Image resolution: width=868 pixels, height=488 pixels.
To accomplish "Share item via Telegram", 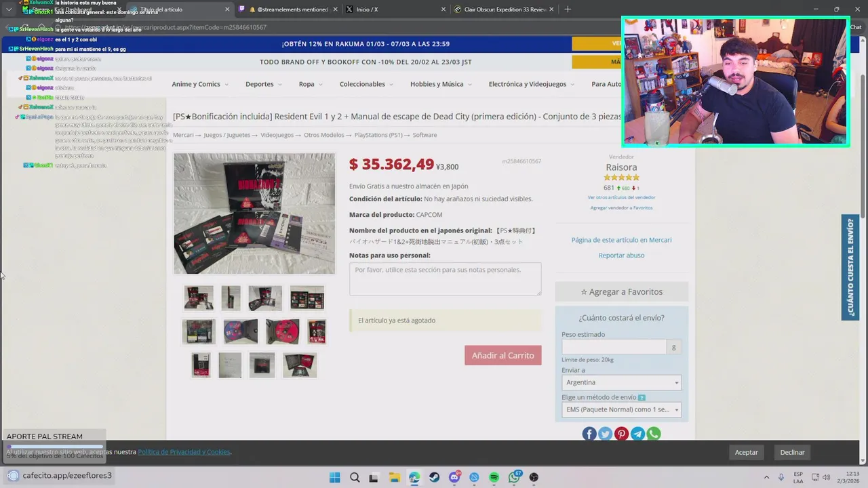I will [x=637, y=434].
